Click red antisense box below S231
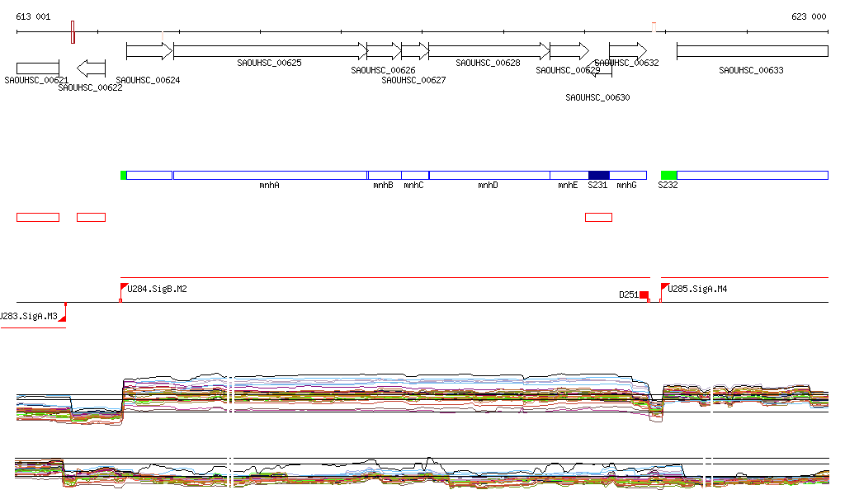 [599, 218]
